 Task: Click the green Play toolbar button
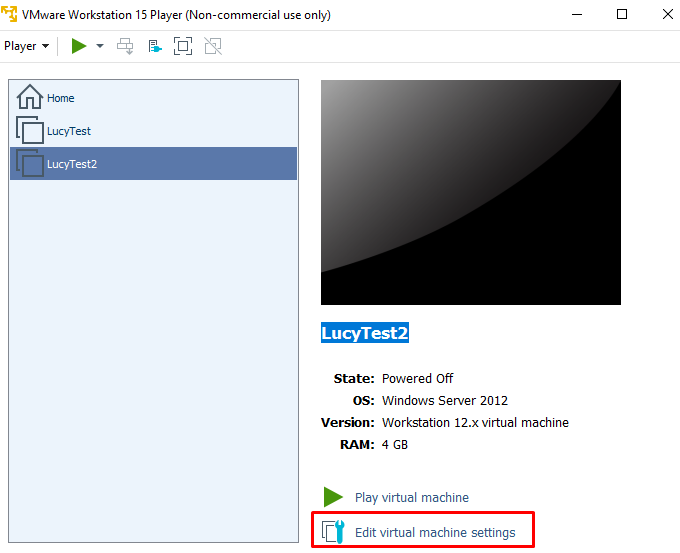pyautogui.click(x=79, y=46)
